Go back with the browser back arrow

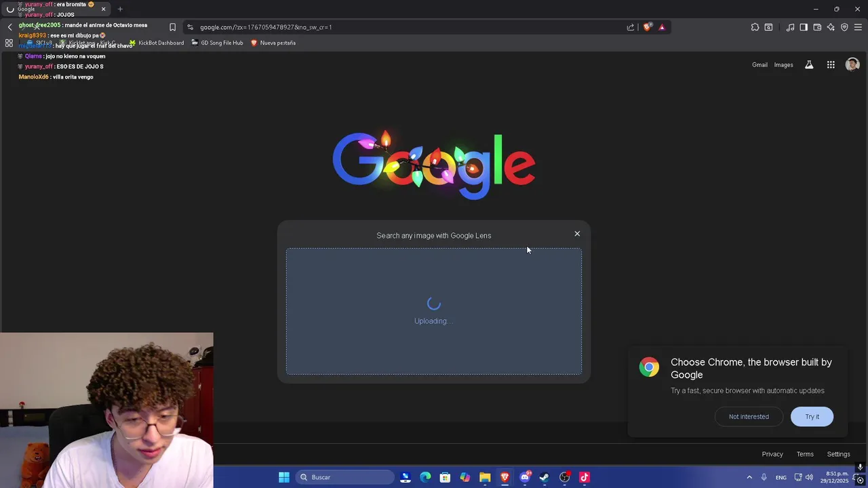point(9,27)
